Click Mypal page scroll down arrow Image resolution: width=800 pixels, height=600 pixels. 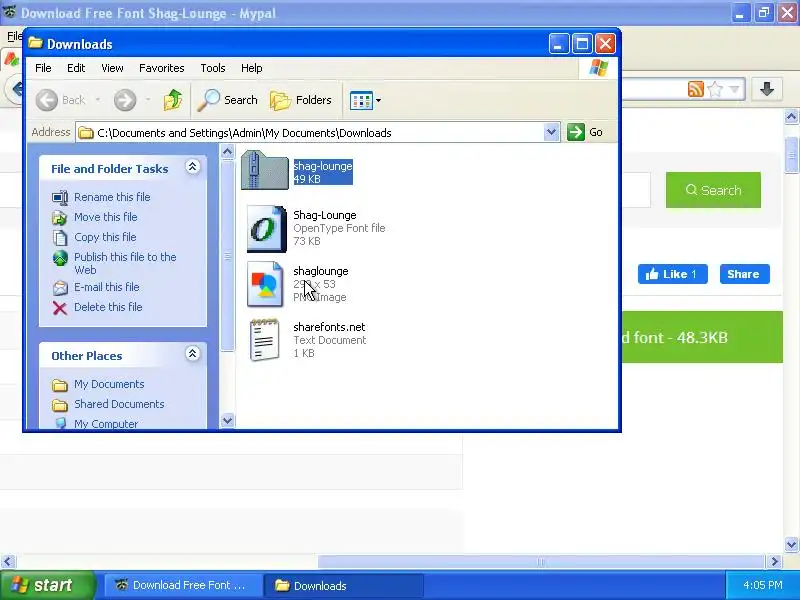tap(791, 544)
